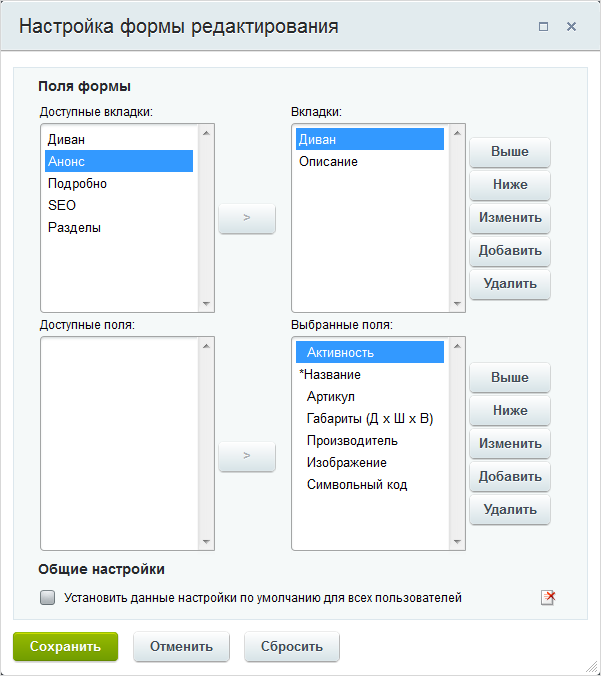
Task: Click Изменить next to the Вкладки list
Action: click(510, 218)
